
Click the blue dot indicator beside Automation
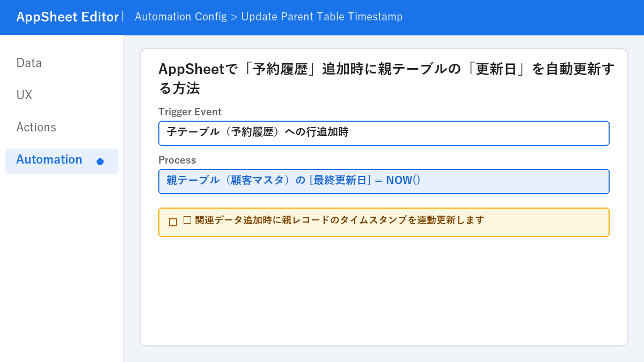(100, 161)
